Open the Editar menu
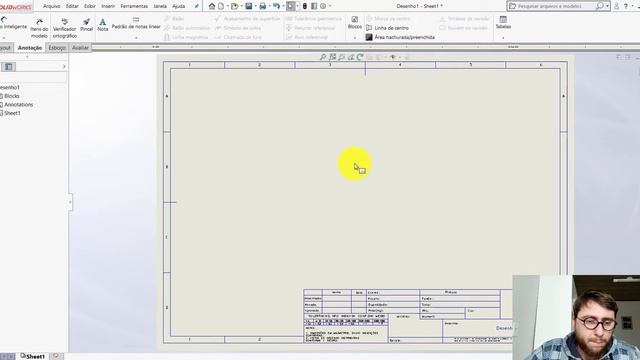640x360 pixels. coord(72,6)
